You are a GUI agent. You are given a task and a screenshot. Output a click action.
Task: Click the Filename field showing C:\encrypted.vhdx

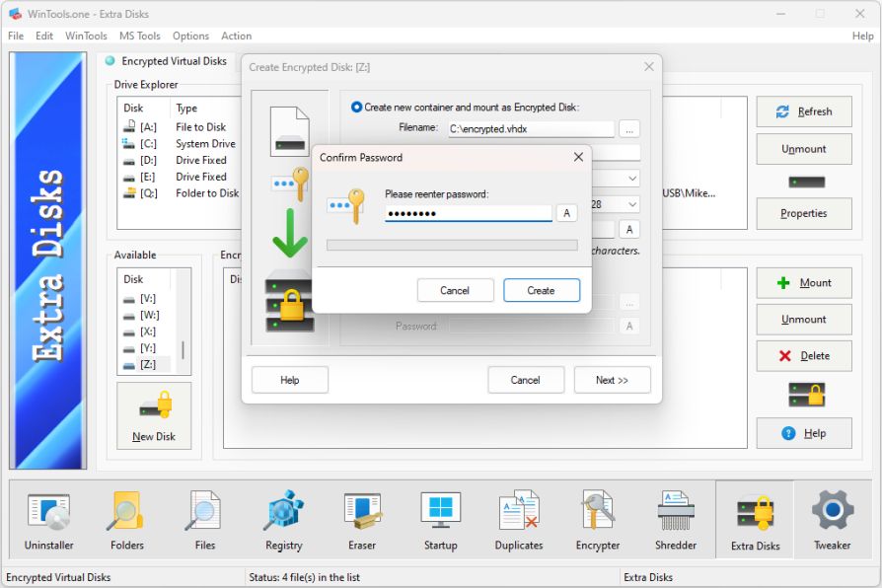coord(531,129)
